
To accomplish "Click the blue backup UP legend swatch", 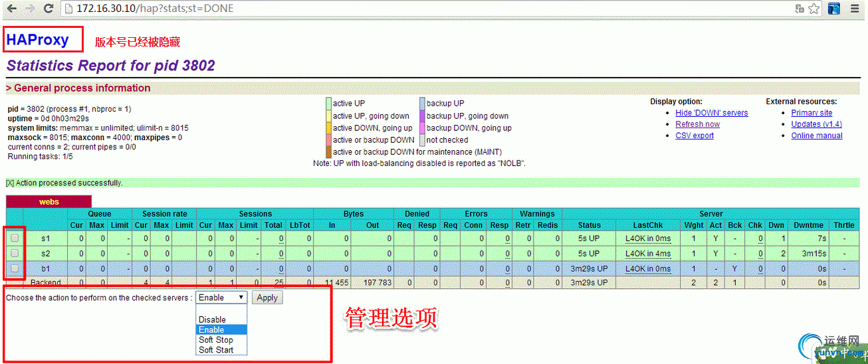I will coord(422,104).
